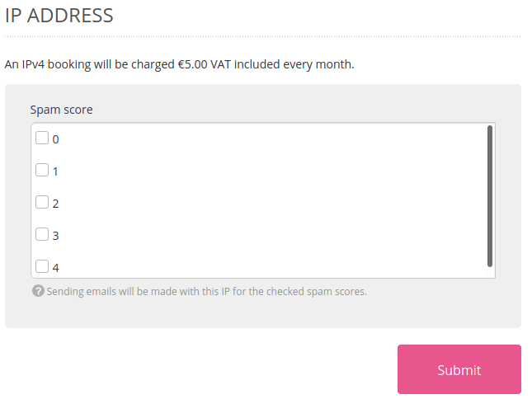Click the "0" option label text
This screenshot has height=399, width=532.
[56, 139]
